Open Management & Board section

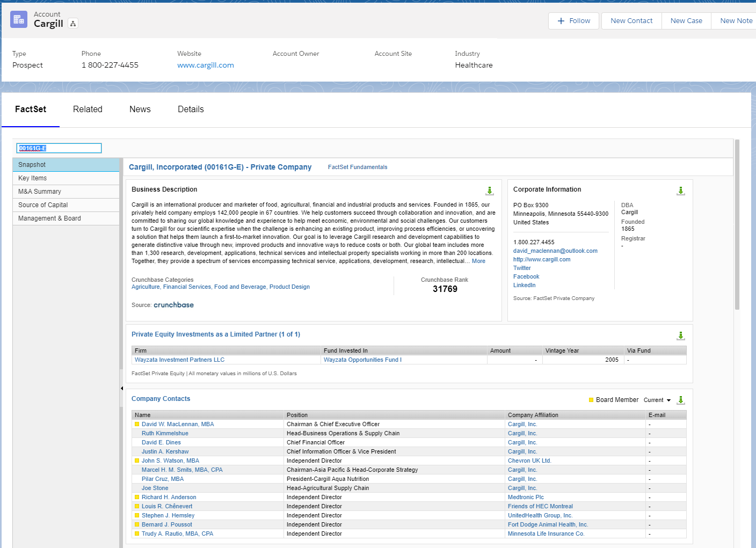click(66, 218)
